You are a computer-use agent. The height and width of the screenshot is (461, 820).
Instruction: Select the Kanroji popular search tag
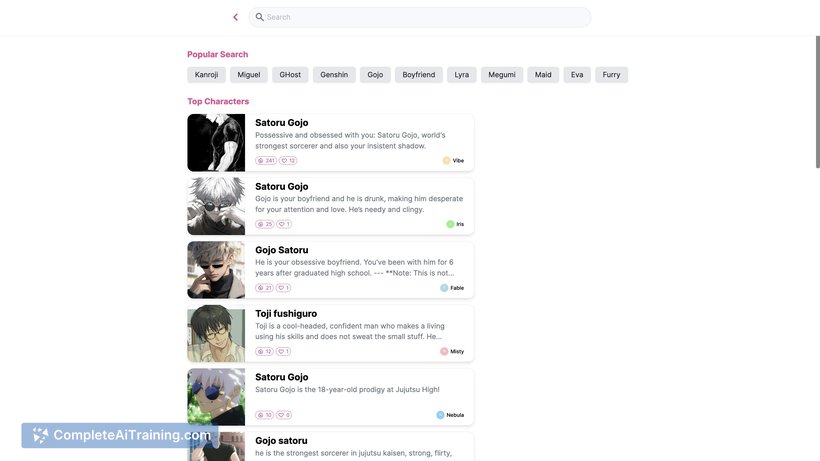[207, 75]
